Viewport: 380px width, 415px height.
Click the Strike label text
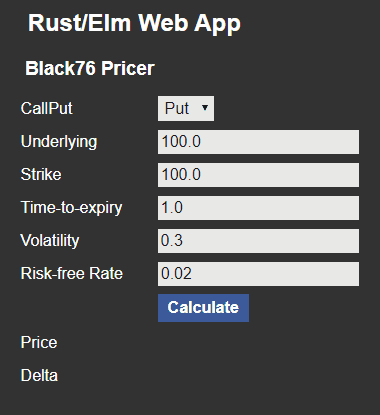(41, 174)
